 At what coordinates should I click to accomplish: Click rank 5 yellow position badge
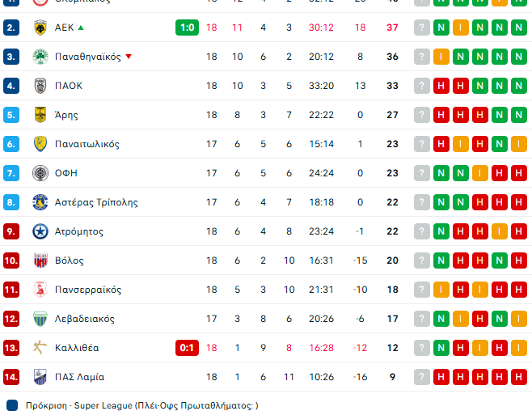[11, 115]
